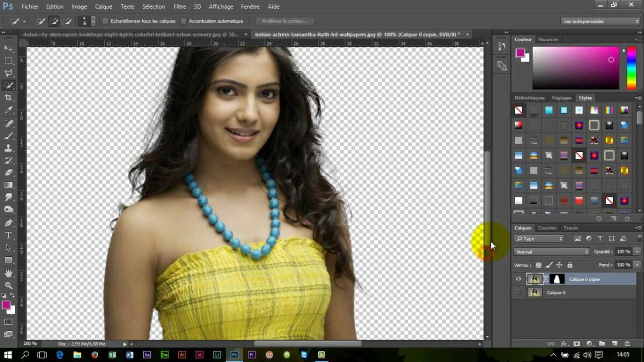Open the Normal blend mode dropdown
This screenshot has height=362, width=644.
(551, 252)
